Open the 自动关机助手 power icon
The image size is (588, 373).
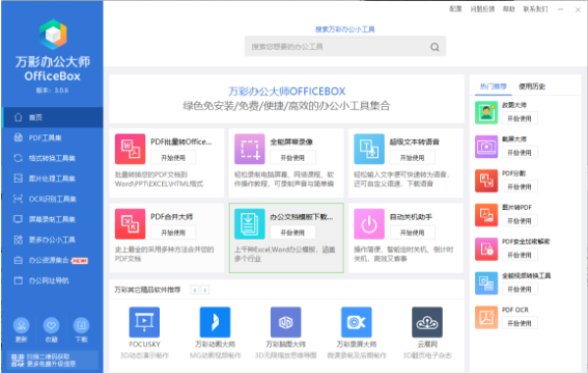click(x=369, y=224)
